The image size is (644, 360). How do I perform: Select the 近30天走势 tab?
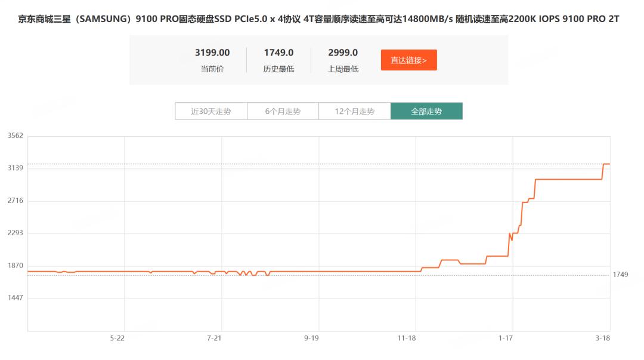coord(210,111)
